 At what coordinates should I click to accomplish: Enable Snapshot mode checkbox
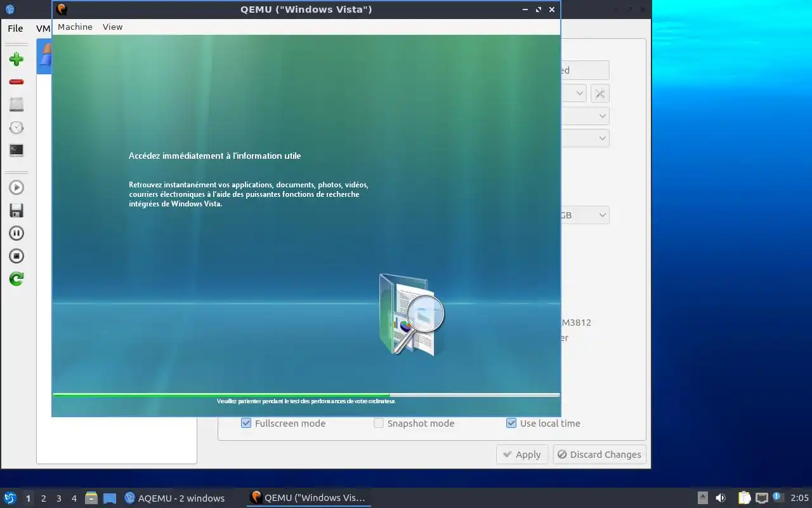point(379,423)
